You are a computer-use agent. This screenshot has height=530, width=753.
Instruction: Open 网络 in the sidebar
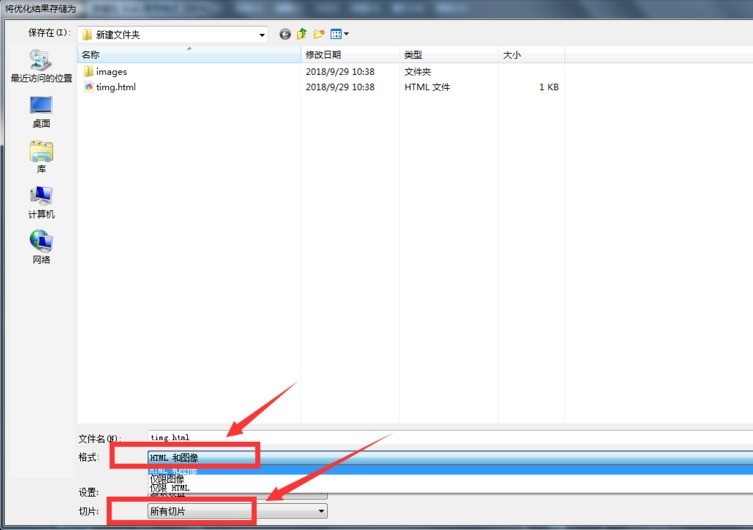tap(41, 247)
